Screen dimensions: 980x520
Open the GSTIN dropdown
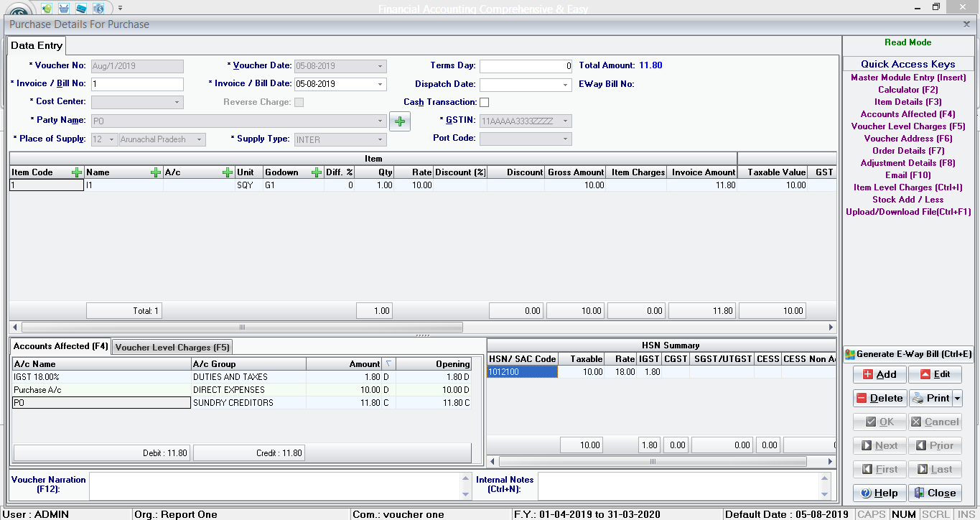pyautogui.click(x=565, y=121)
